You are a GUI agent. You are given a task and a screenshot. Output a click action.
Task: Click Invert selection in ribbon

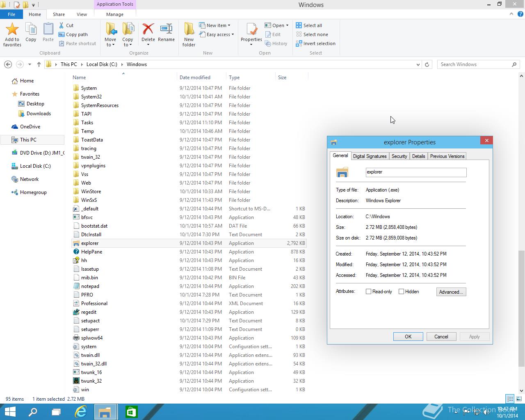point(316,43)
